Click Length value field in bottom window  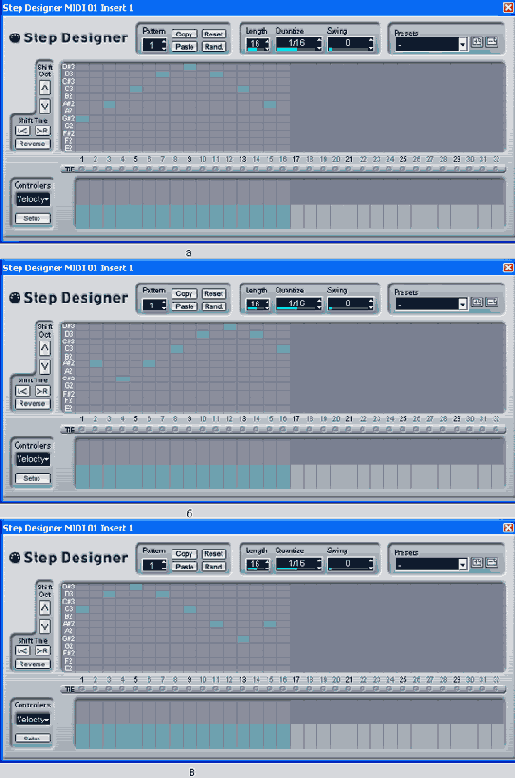(255, 564)
